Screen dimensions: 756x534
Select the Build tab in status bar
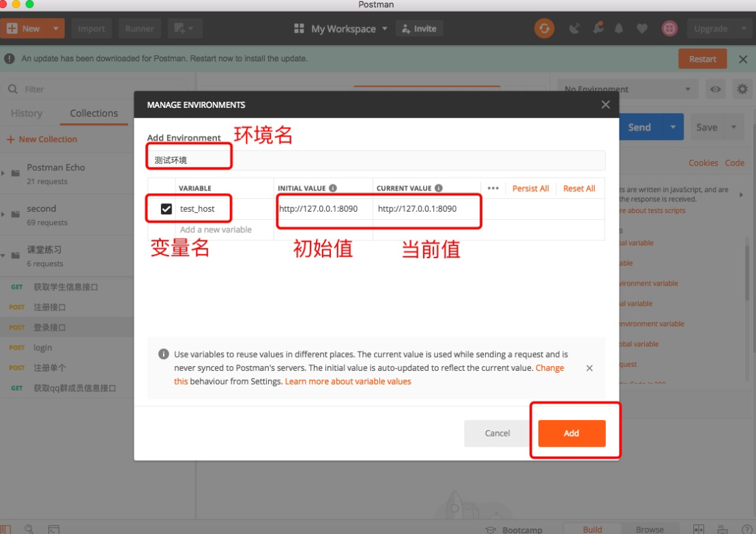click(592, 529)
